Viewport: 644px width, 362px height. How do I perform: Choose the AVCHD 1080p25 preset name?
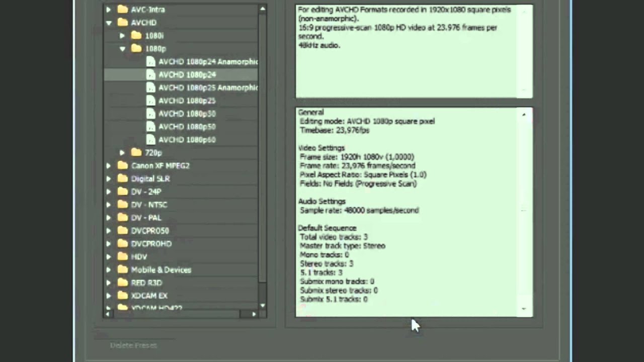[x=187, y=101]
